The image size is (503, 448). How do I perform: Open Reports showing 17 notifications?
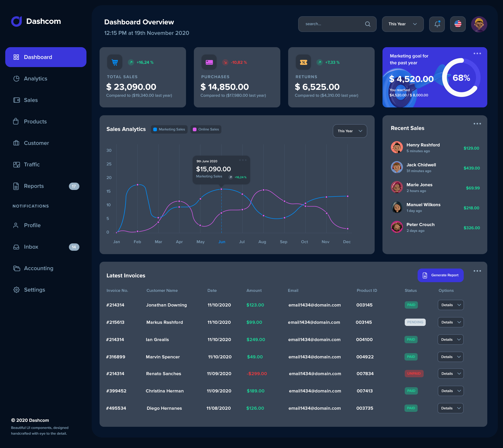[34, 186]
